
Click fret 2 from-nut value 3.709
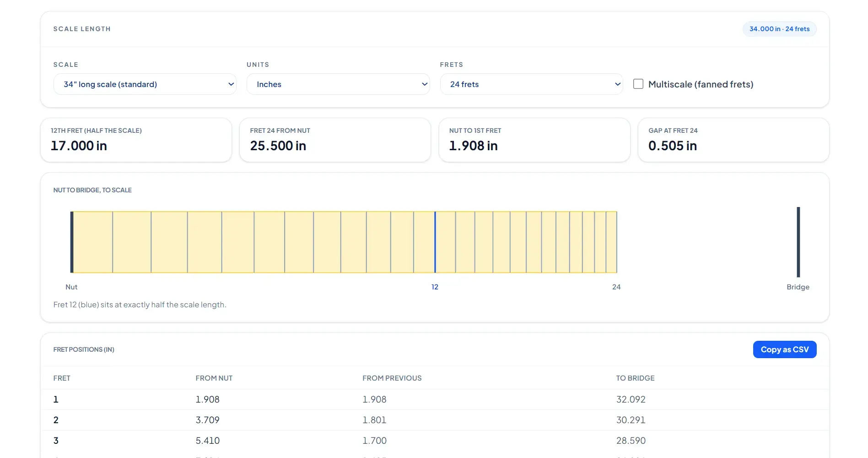click(207, 420)
